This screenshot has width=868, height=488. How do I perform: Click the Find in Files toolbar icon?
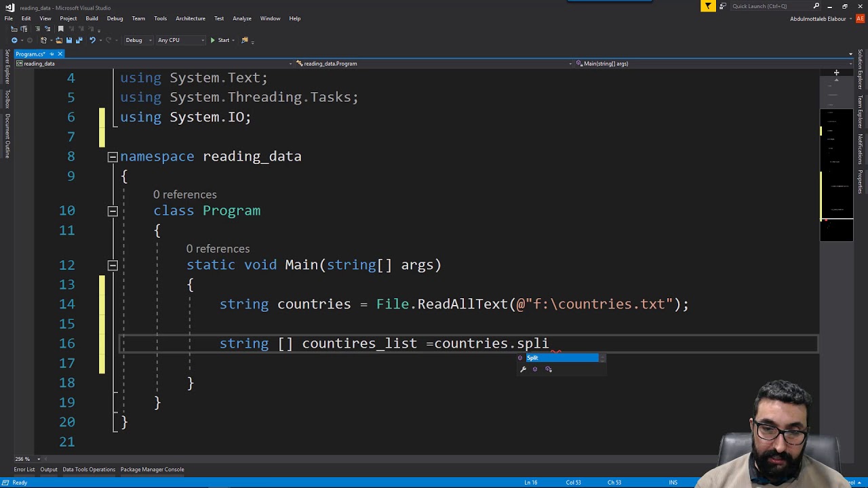[245, 40]
